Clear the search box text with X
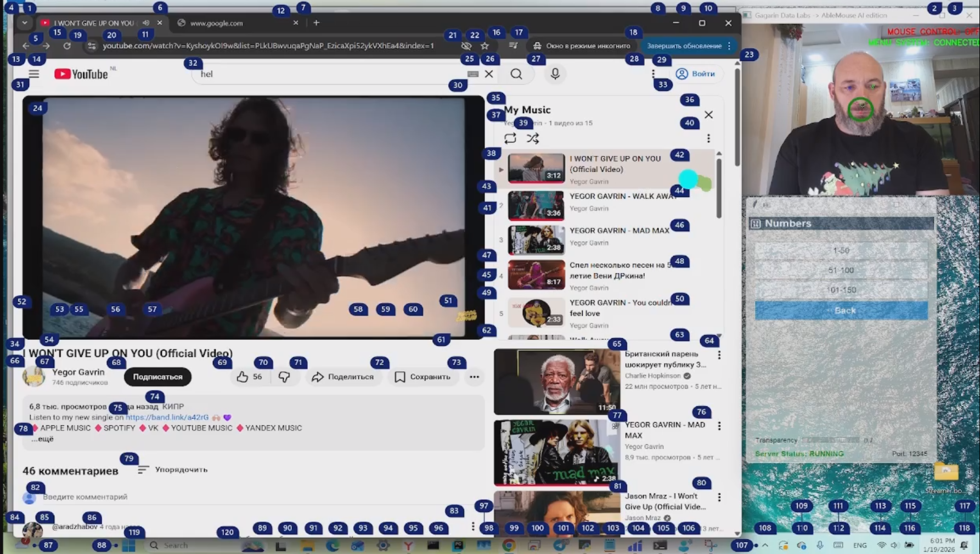 pyautogui.click(x=489, y=74)
